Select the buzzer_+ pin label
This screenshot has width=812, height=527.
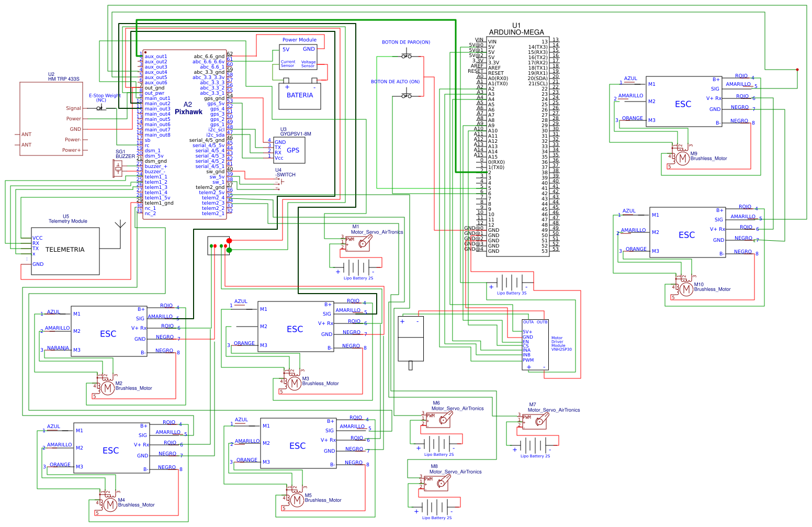[156, 166]
